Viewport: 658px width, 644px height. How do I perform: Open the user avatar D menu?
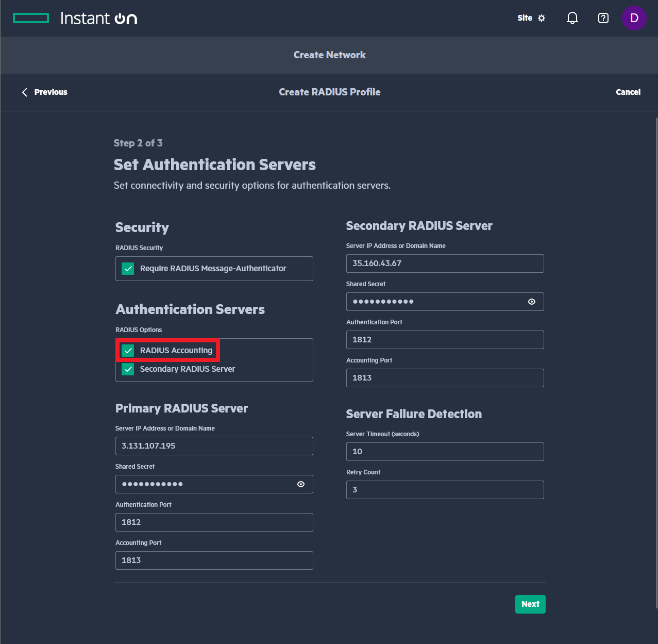click(634, 18)
